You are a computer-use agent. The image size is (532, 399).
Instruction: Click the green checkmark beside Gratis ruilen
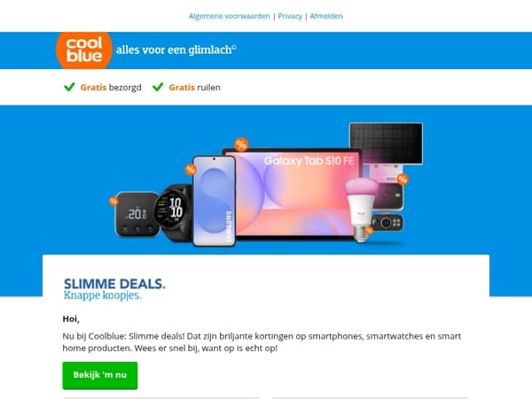point(158,87)
